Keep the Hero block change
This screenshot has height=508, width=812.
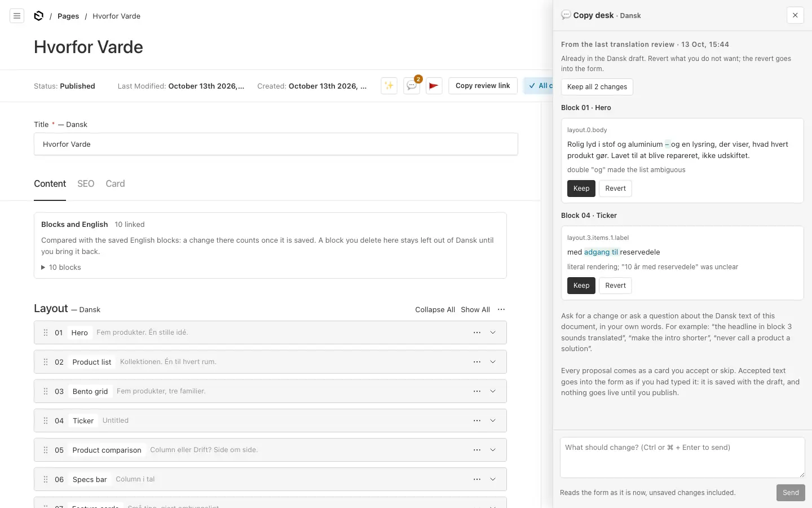[x=581, y=189]
